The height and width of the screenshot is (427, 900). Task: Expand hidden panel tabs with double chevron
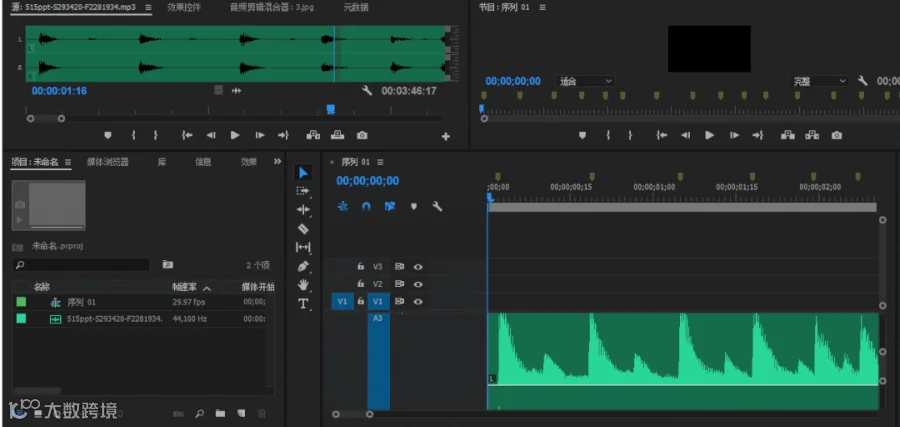point(277,162)
